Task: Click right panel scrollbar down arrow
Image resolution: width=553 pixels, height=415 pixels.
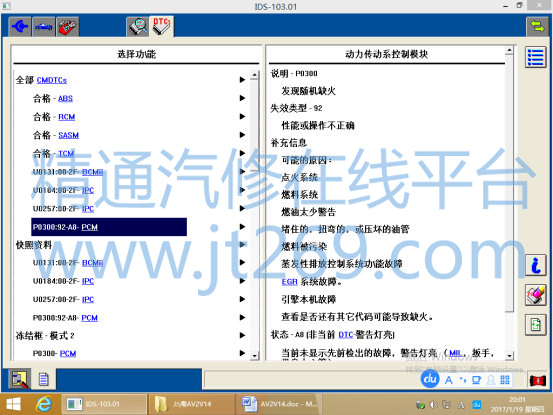Action: [x=509, y=356]
